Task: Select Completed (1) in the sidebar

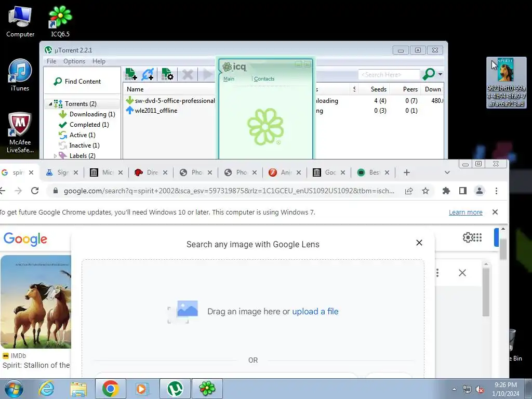Action: coord(84,125)
